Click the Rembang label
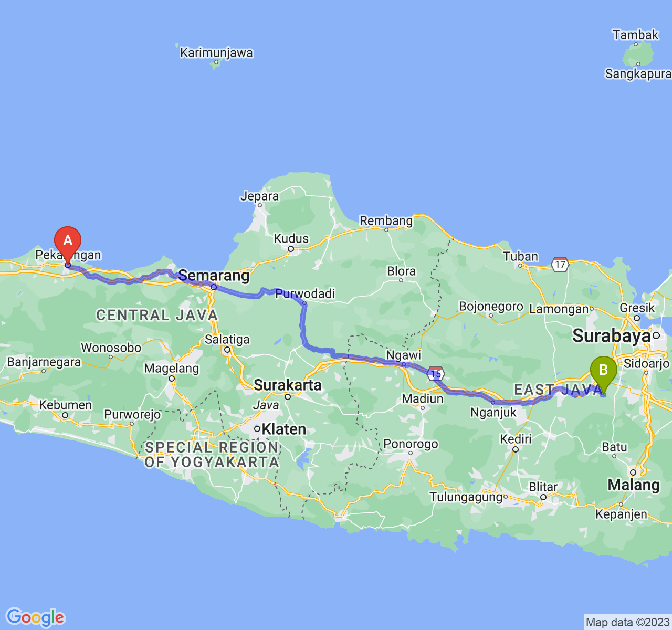This screenshot has width=672, height=630. click(x=386, y=221)
